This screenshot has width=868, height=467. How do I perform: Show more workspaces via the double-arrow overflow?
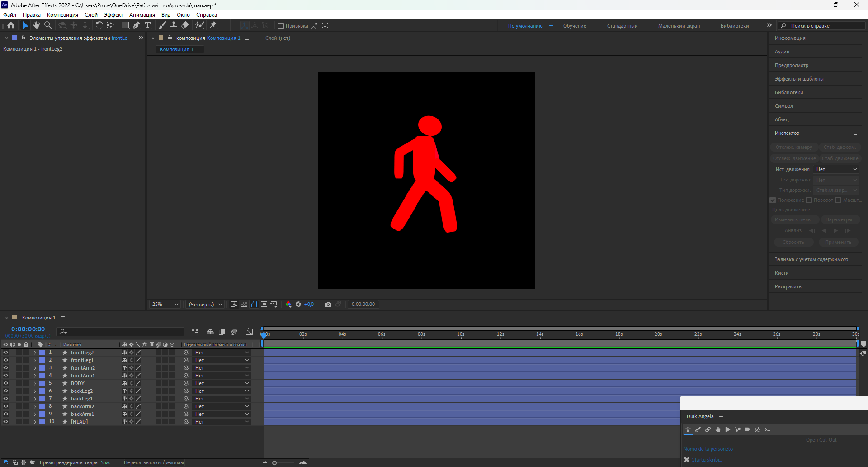click(x=769, y=25)
